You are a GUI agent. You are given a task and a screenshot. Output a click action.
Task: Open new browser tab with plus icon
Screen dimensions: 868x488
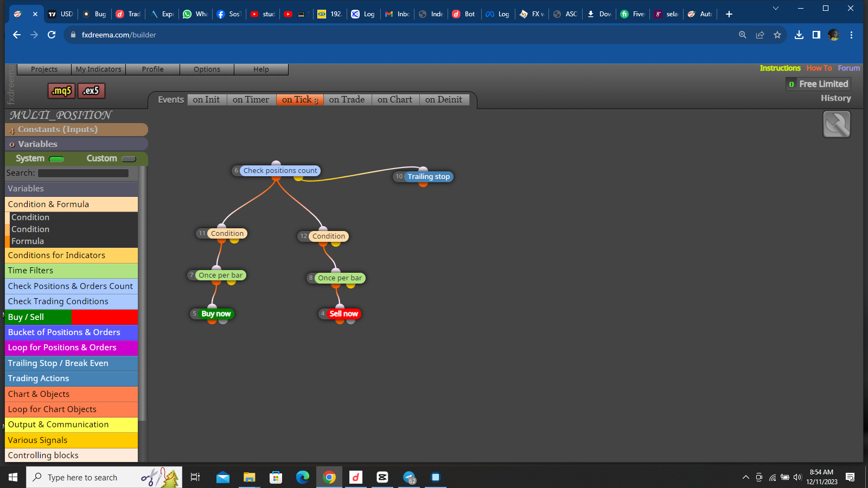tap(729, 14)
